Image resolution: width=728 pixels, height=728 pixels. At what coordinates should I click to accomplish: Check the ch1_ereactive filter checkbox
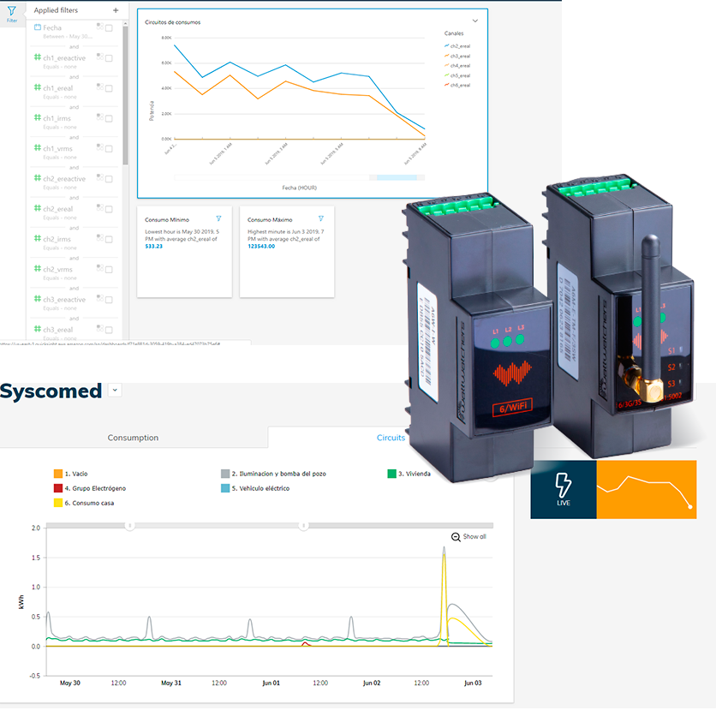click(109, 58)
